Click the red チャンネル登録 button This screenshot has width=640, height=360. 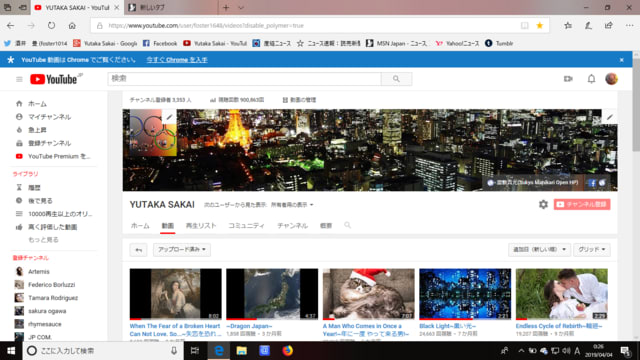[582, 204]
